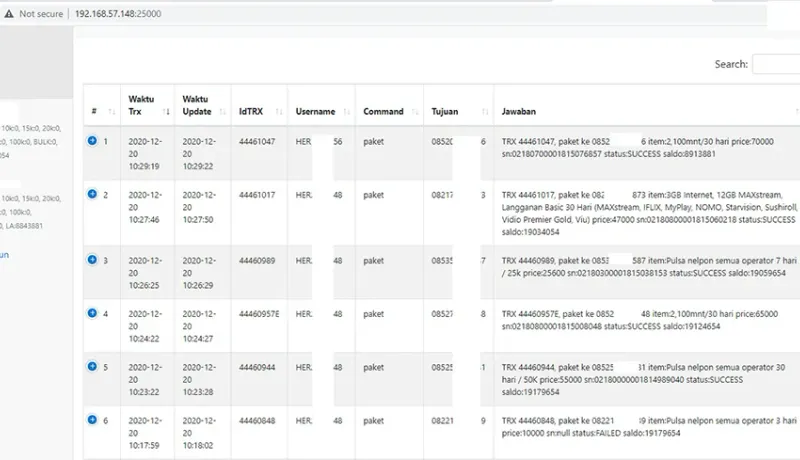The image size is (800, 460).
Task: Click the browser address bar URL
Action: (118, 14)
